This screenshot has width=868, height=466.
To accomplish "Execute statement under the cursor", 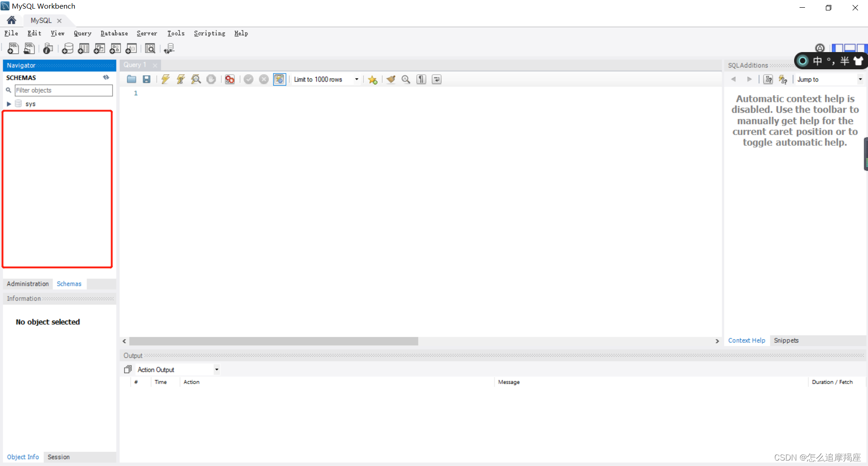I will coord(181,79).
